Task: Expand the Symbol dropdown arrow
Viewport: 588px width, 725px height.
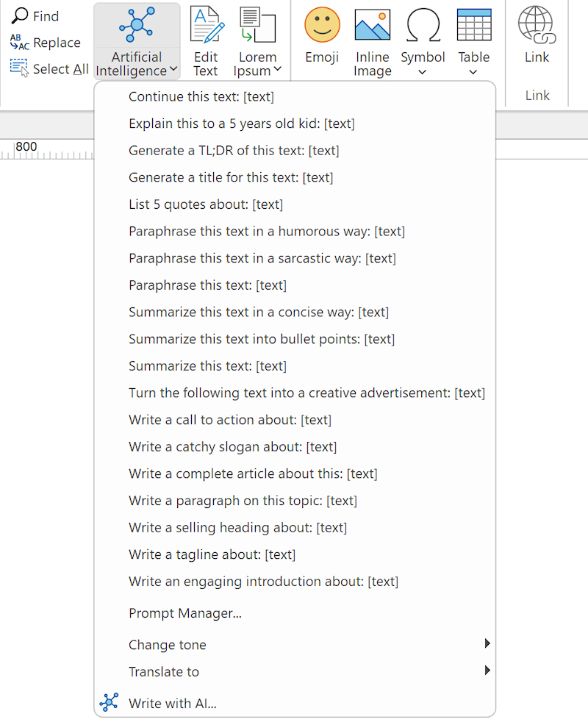Action: point(422,72)
